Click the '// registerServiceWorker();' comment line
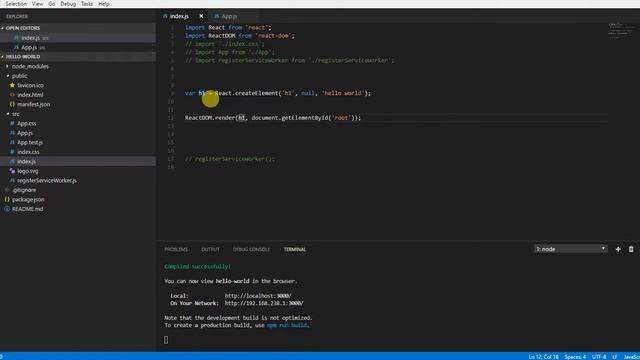 point(230,159)
